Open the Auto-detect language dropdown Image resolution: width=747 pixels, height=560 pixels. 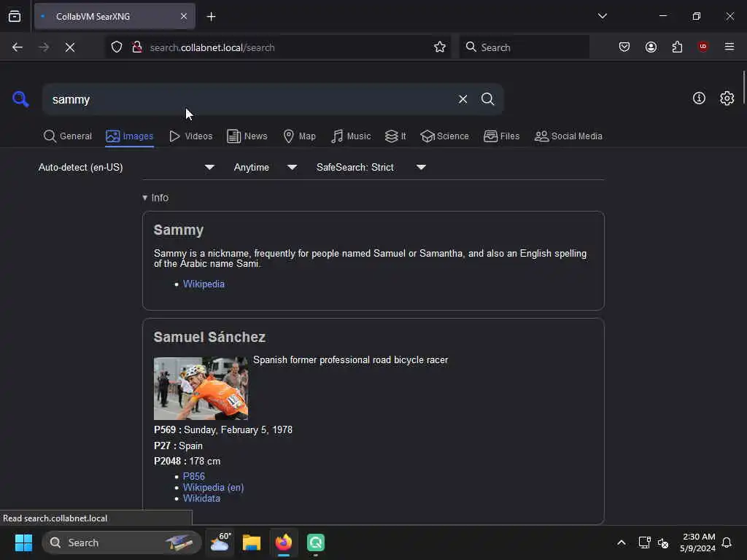coord(126,167)
